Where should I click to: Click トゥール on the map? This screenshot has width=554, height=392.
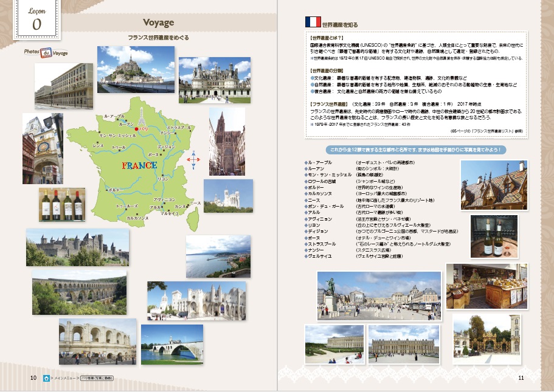[119, 148]
